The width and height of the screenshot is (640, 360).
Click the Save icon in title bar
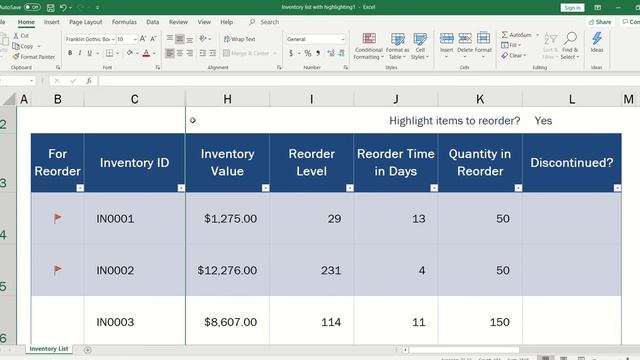click(x=51, y=7)
